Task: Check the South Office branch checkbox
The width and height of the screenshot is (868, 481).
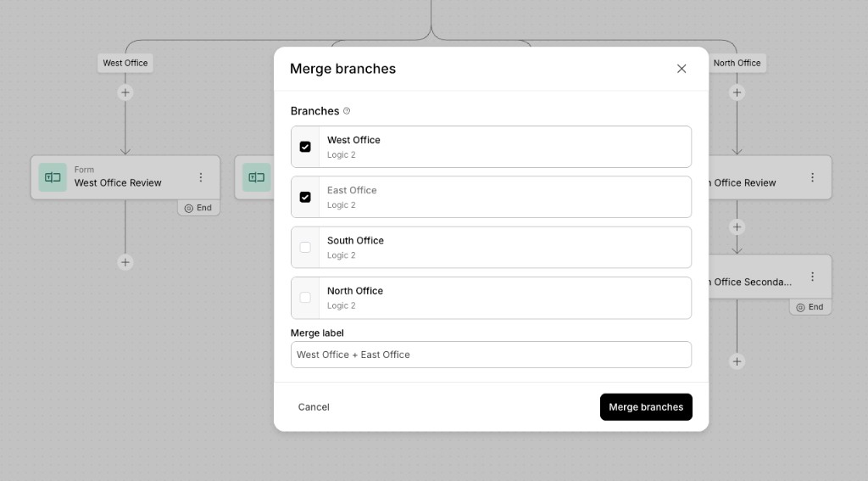Action: (305, 247)
